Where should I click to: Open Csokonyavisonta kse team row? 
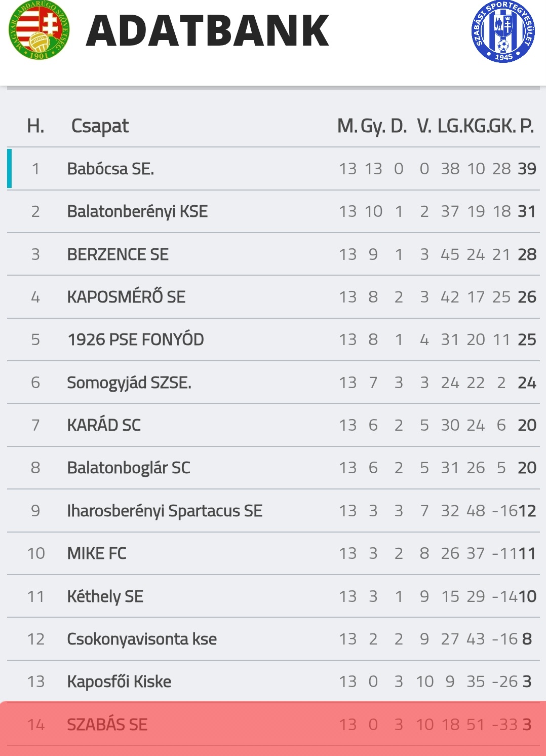pos(142,639)
